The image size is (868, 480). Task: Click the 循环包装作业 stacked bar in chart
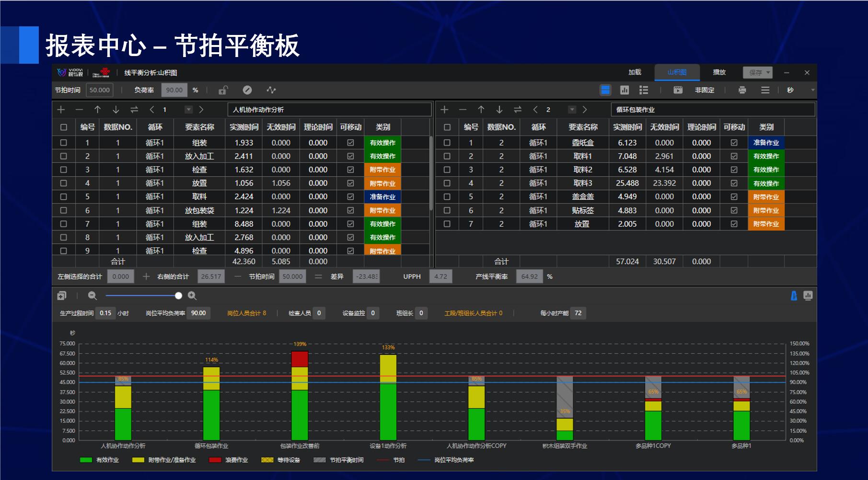click(211, 403)
